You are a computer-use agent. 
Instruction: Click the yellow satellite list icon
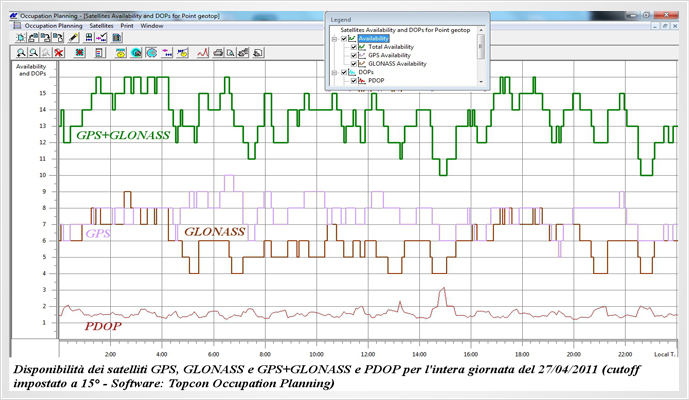[120, 53]
